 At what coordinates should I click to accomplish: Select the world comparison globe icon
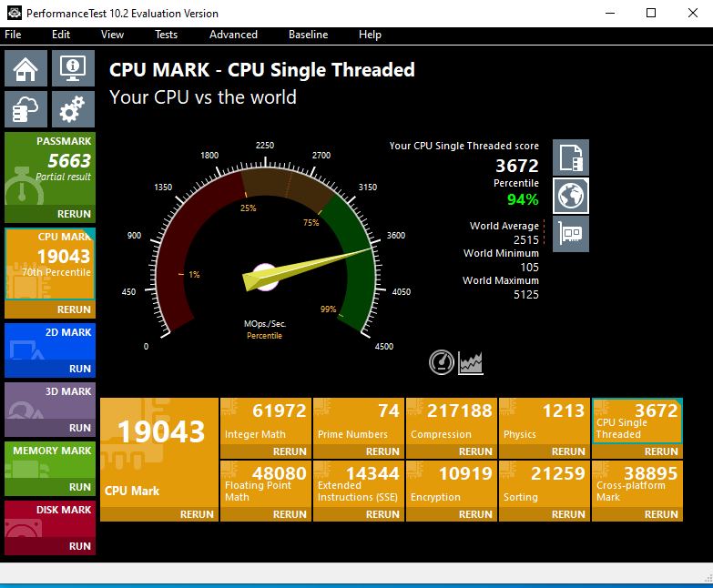tap(571, 196)
